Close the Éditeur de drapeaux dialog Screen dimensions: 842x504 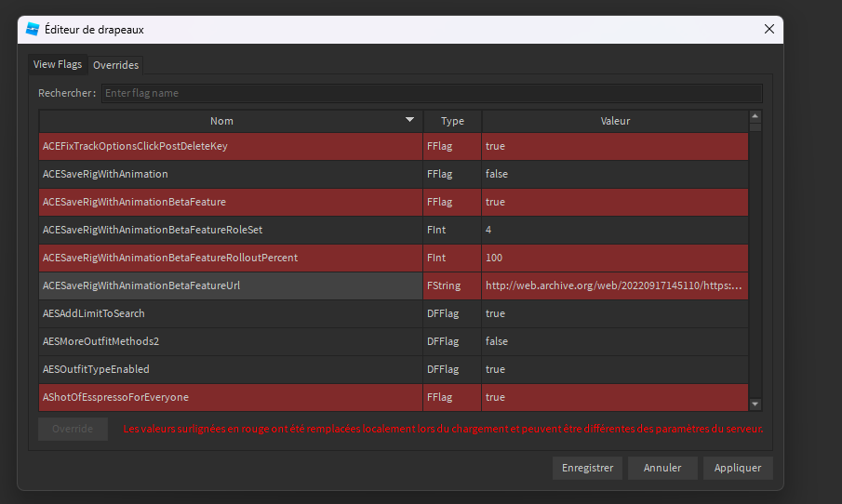point(768,29)
